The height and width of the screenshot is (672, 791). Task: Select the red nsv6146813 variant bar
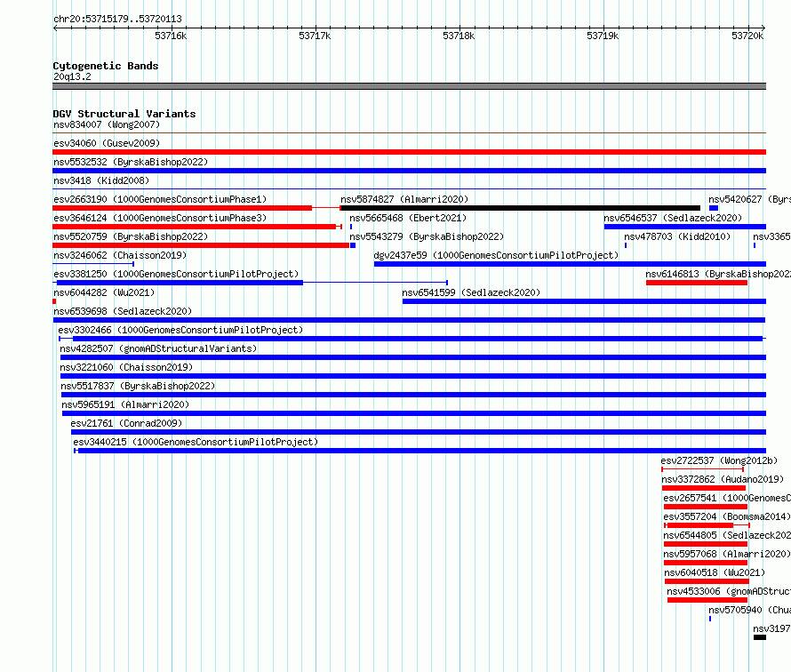pyautogui.click(x=697, y=283)
